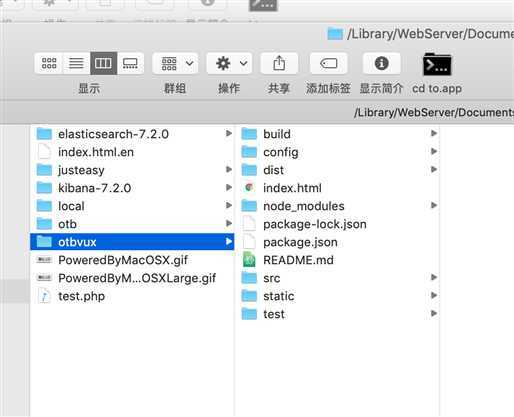Open the build folder
Viewport: 514px width, 417px height.
pyautogui.click(x=338, y=134)
